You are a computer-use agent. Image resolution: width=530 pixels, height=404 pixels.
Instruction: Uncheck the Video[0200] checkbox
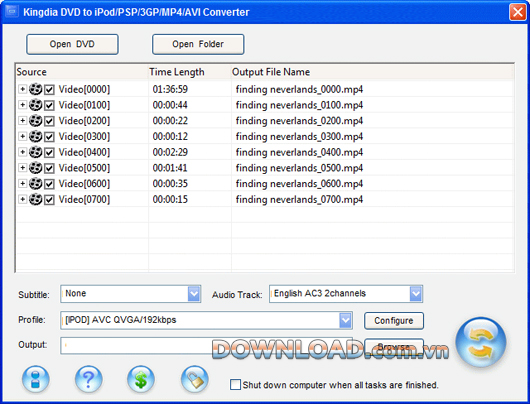click(49, 121)
